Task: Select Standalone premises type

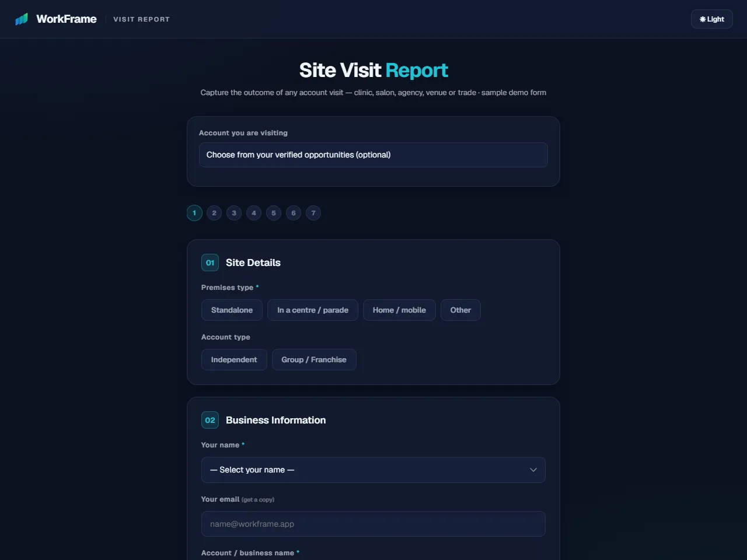Action: coord(232,310)
